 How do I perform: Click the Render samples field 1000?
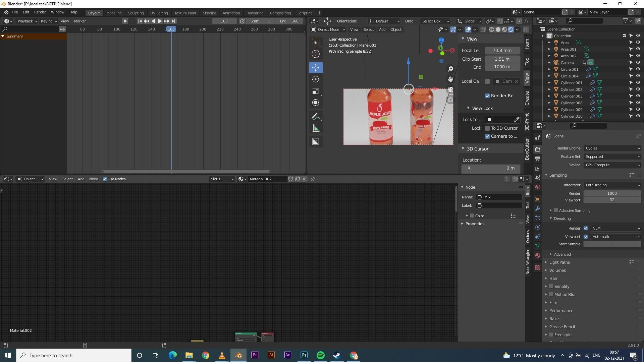(612, 193)
